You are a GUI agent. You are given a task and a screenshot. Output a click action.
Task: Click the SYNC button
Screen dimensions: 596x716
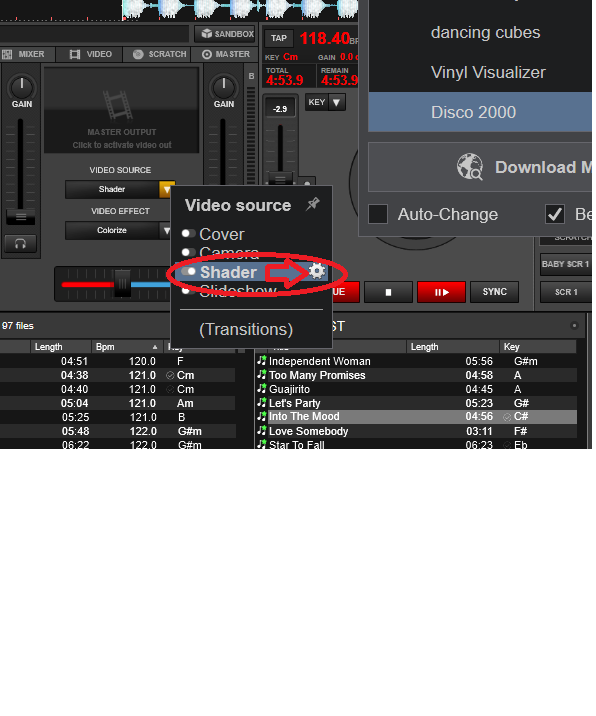(495, 292)
